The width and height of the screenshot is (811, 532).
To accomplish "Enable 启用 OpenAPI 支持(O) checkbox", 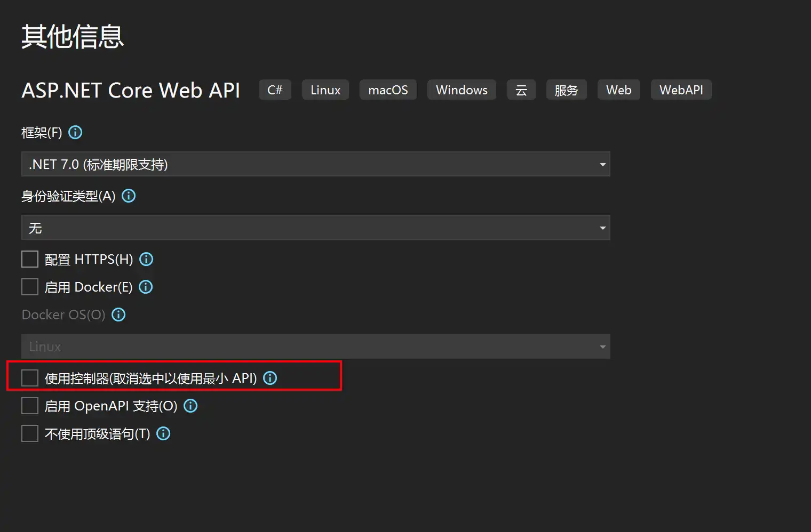I will click(30, 406).
